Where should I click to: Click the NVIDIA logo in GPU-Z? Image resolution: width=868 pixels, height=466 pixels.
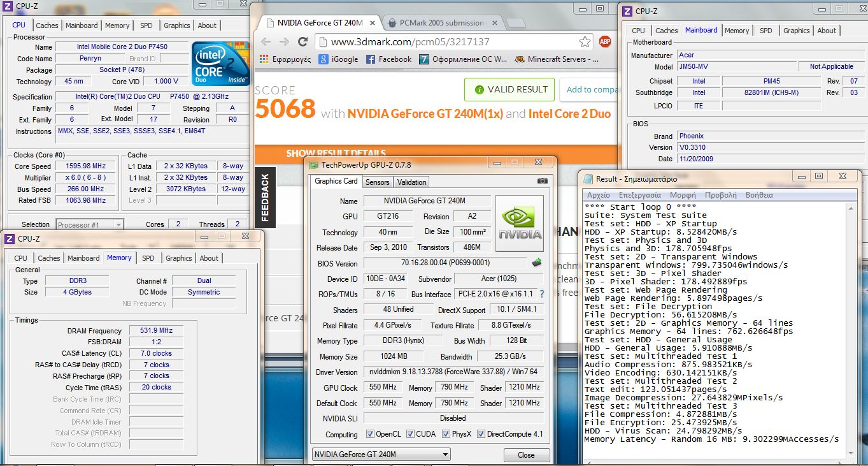click(x=520, y=223)
